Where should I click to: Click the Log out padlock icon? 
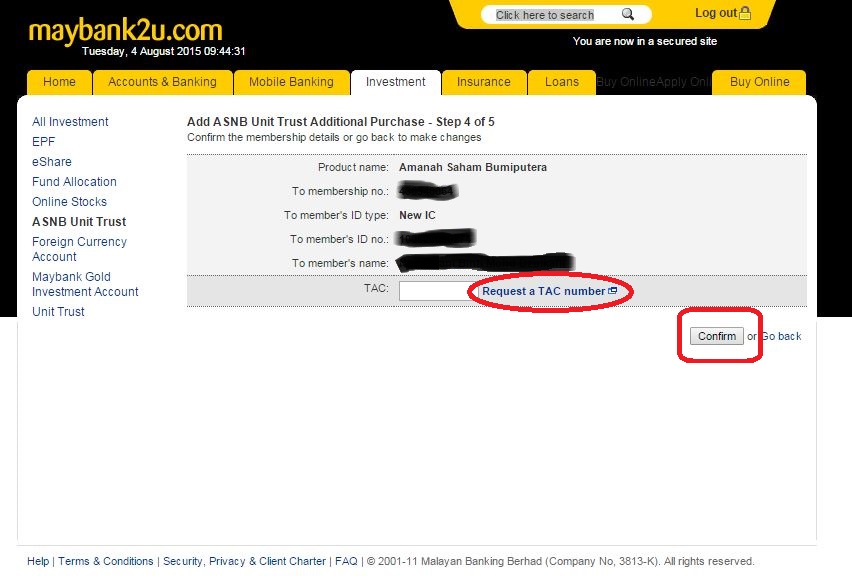pyautogui.click(x=745, y=13)
